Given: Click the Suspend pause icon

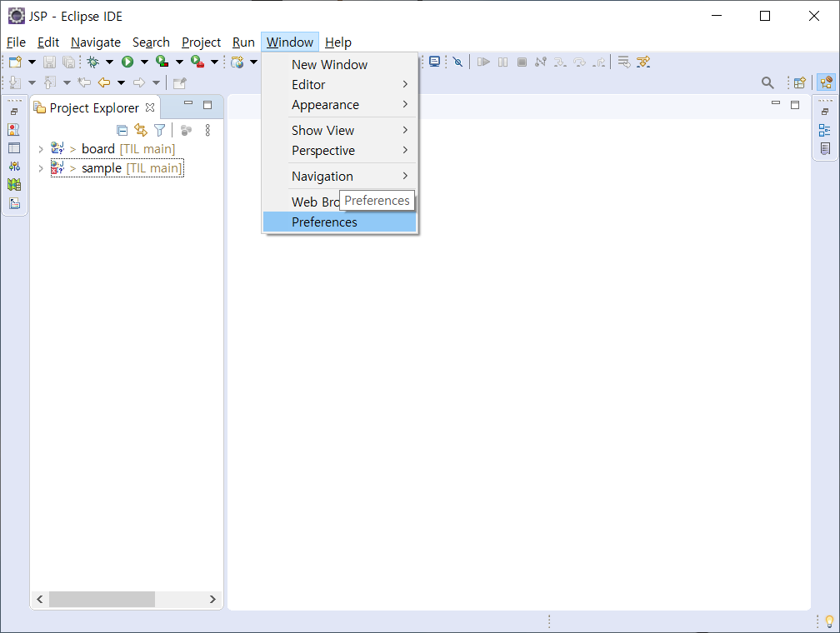Looking at the screenshot, I should pos(502,62).
